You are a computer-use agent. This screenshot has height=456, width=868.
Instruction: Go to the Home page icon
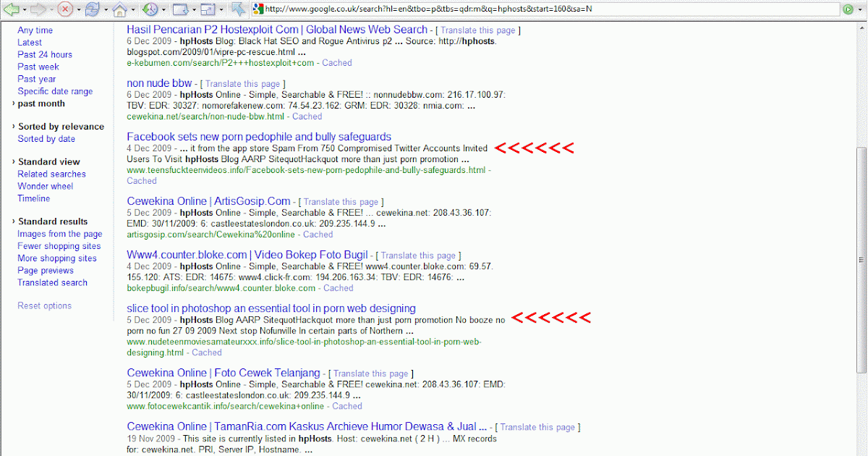119,9
